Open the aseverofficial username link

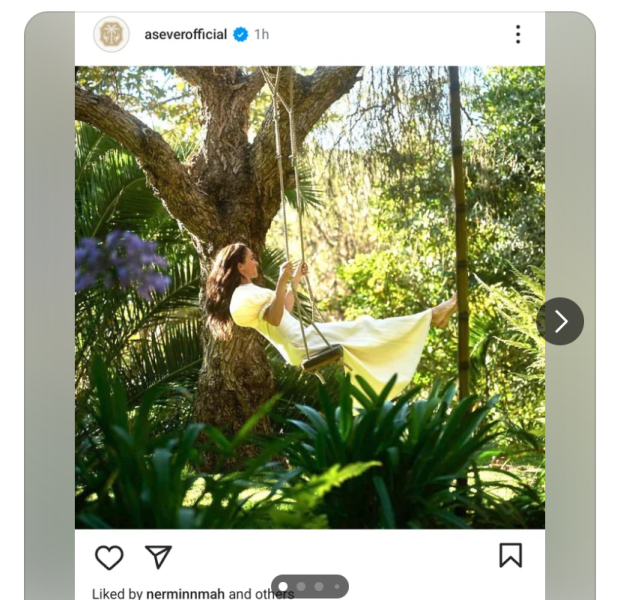185,34
